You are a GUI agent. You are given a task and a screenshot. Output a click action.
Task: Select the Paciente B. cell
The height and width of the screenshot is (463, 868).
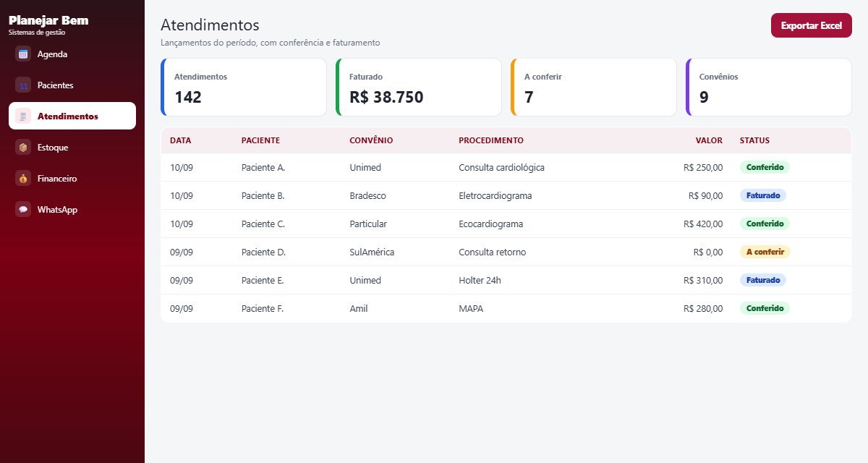(x=263, y=195)
